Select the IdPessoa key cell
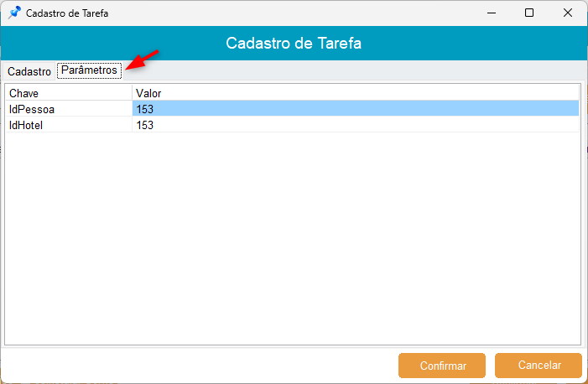588x384 pixels. (x=69, y=109)
